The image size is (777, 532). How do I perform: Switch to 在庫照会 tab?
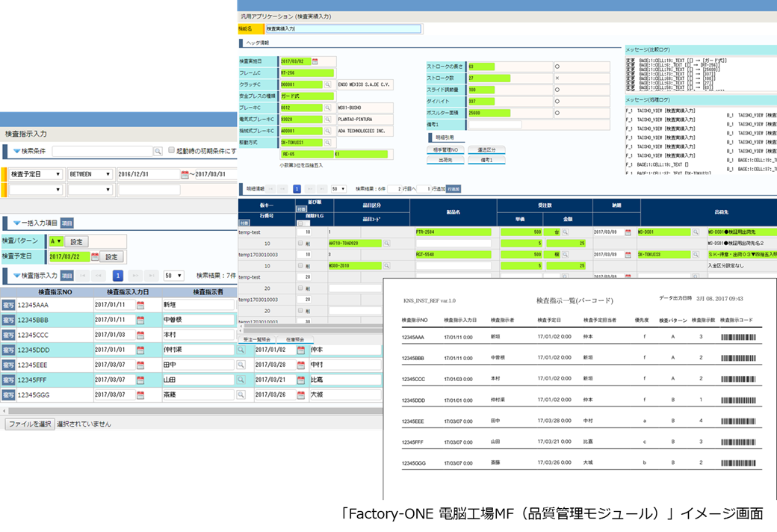pyautogui.click(x=295, y=340)
